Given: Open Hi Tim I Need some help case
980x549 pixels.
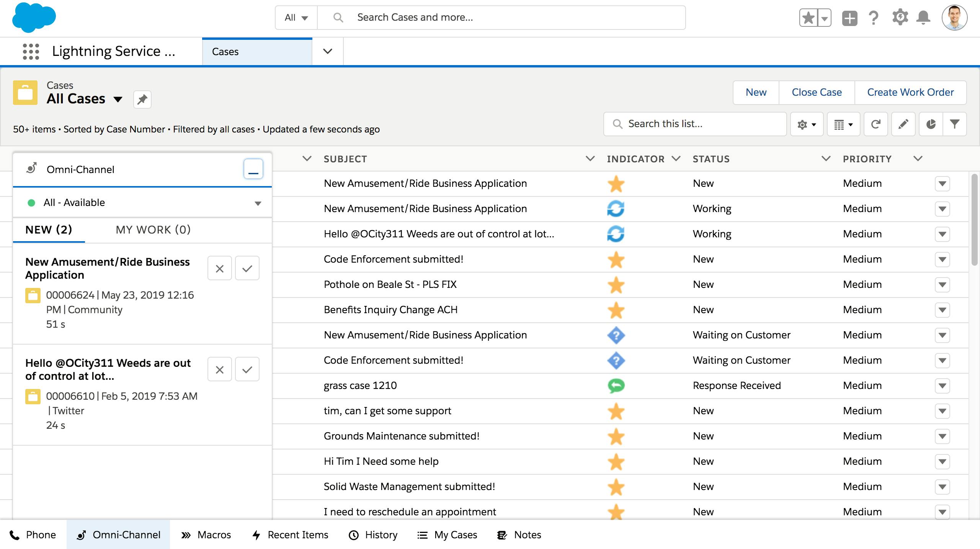Looking at the screenshot, I should (x=381, y=461).
